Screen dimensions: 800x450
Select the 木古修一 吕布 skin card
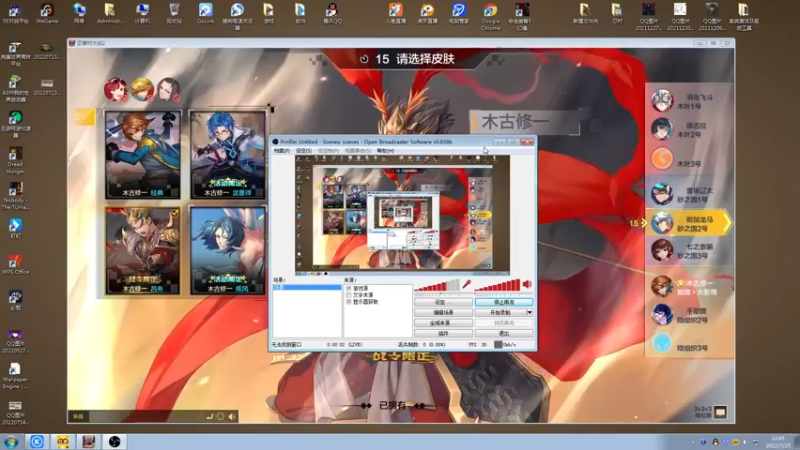click(x=143, y=251)
